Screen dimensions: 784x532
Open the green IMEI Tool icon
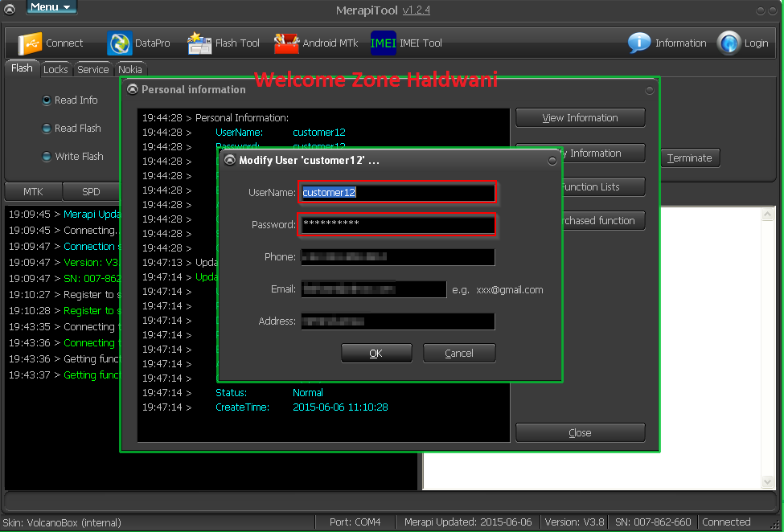[384, 43]
